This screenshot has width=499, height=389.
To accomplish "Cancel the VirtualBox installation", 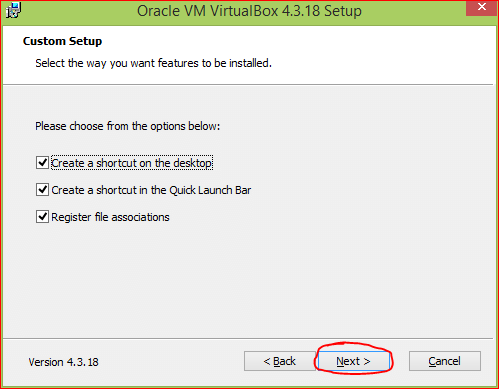I will [445, 361].
